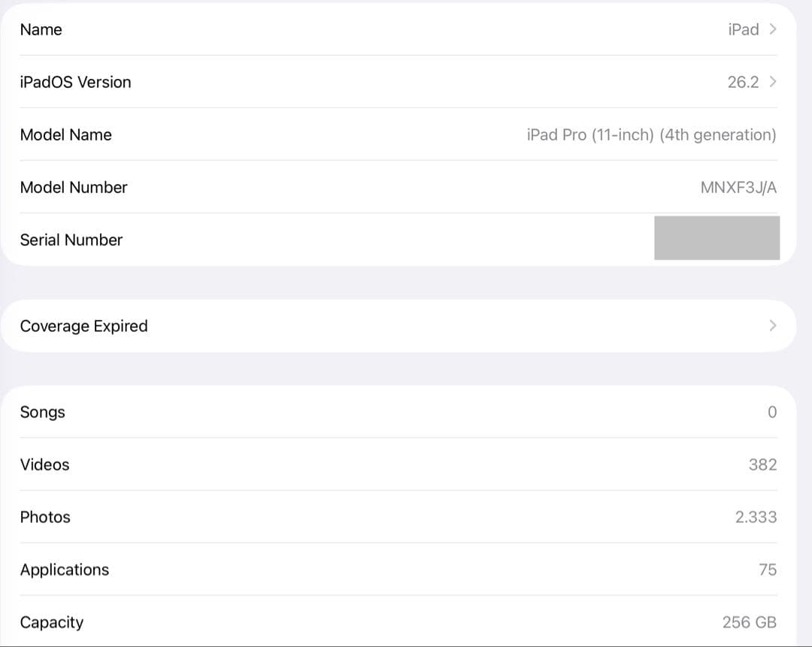Tap the Coverage Expired label

[x=83, y=325]
